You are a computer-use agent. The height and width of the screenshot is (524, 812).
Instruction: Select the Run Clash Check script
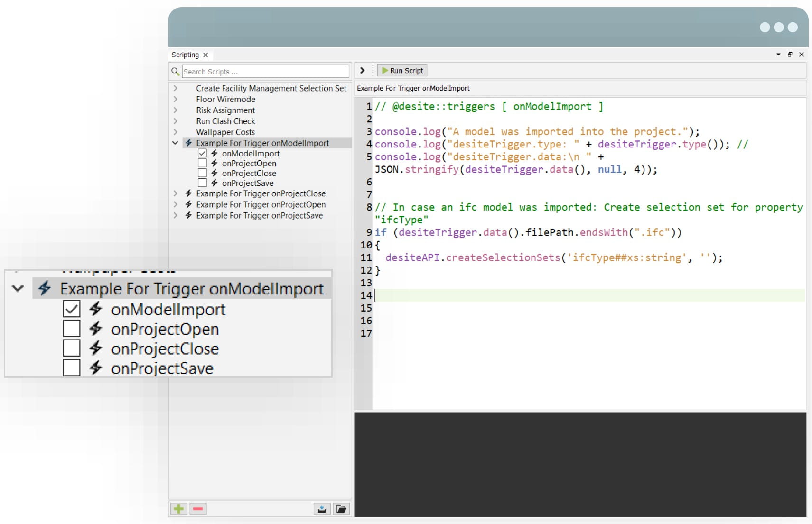[x=225, y=121]
